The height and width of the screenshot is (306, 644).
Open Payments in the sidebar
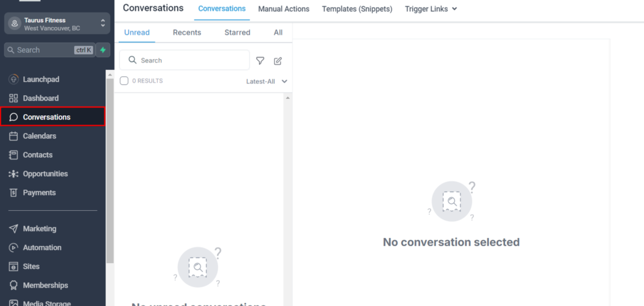(x=39, y=193)
